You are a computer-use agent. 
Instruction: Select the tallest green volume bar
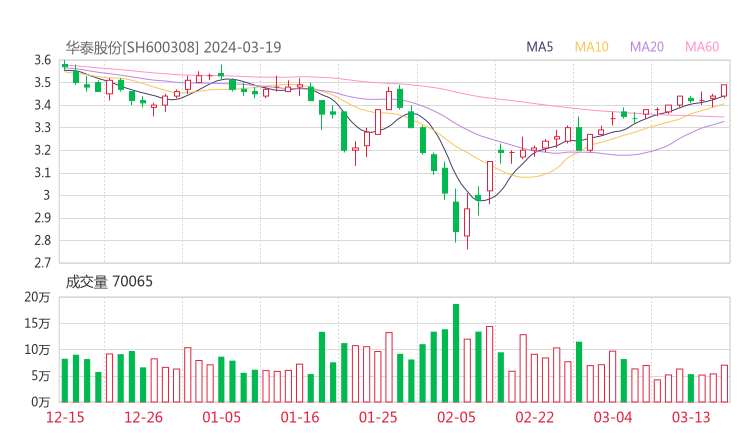tap(456, 353)
